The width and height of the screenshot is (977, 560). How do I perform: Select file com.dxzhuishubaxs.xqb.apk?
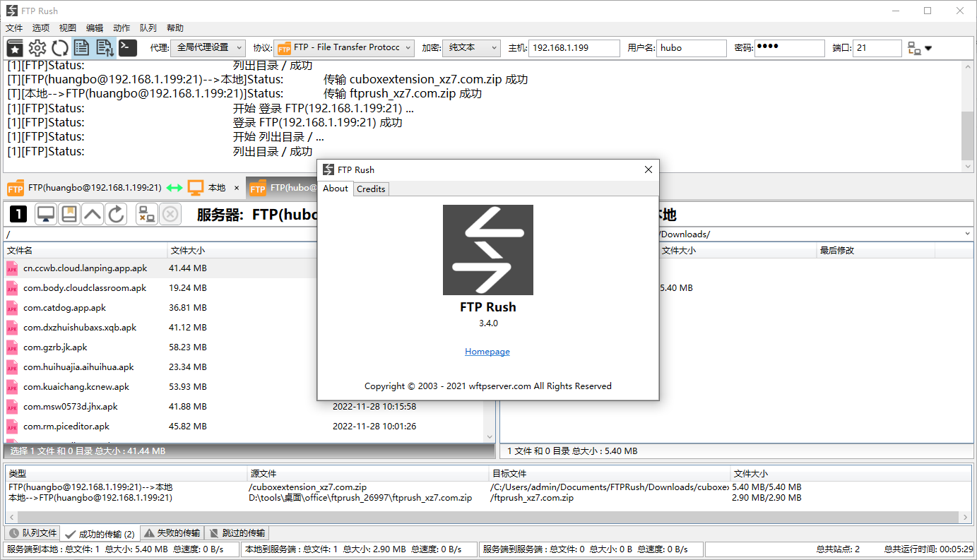(80, 328)
